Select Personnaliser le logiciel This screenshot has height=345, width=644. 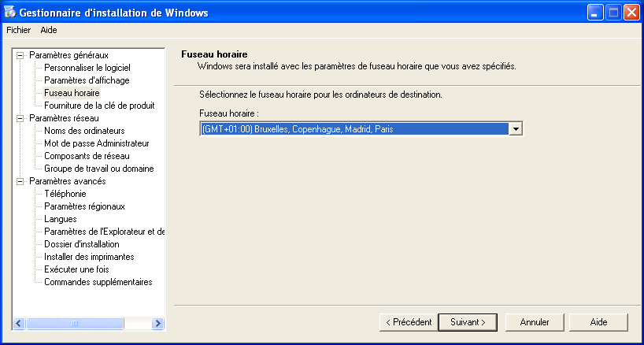coord(87,68)
